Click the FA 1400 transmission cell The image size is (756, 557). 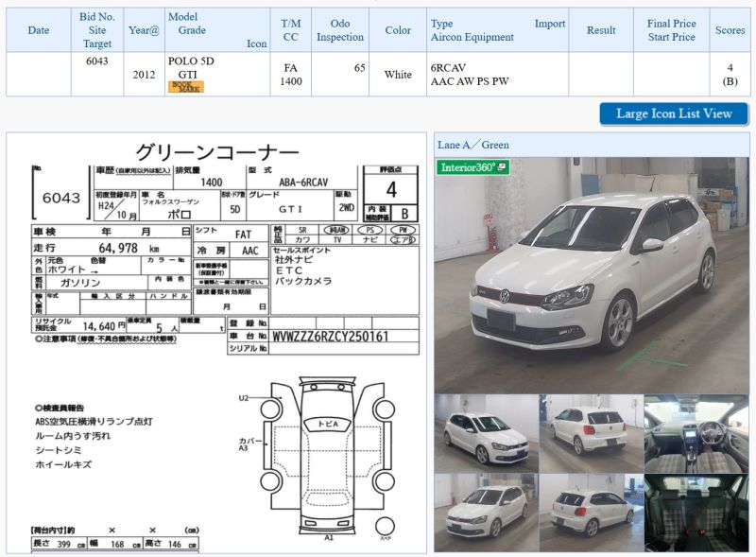(291, 75)
